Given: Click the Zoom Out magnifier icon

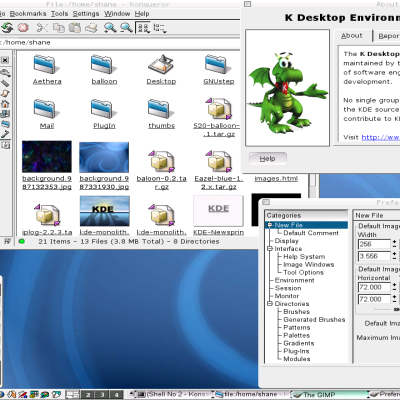Looking at the screenshot, I should pos(126,28).
